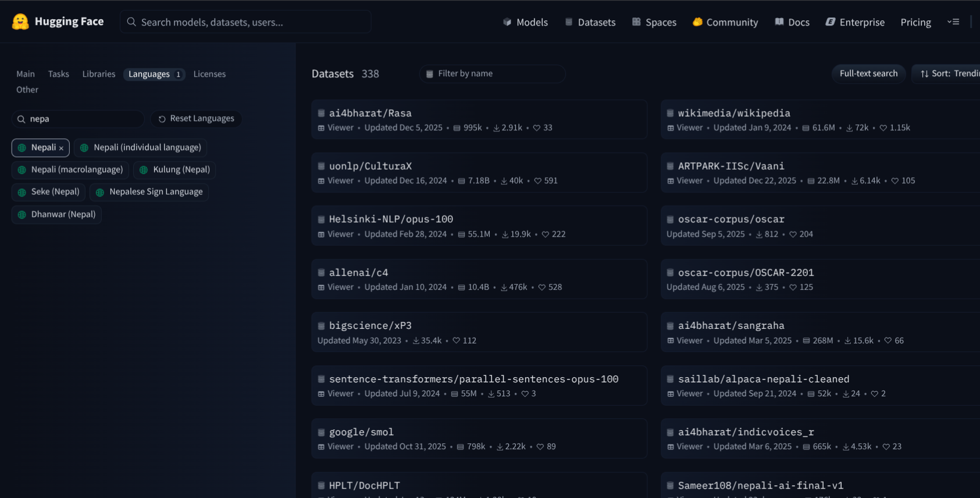Screen dimensions: 980x498
Task: Open the more menu icon beside Pricing
Action: click(953, 22)
